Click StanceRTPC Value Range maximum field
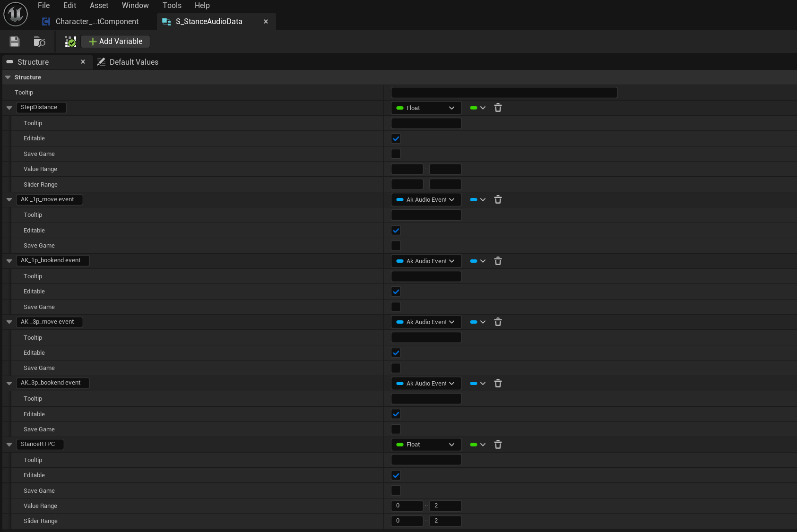This screenshot has height=532, width=797. tap(445, 506)
